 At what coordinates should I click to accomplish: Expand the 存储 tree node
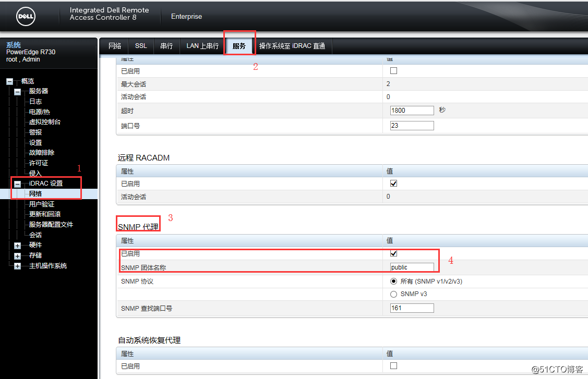coord(17,256)
